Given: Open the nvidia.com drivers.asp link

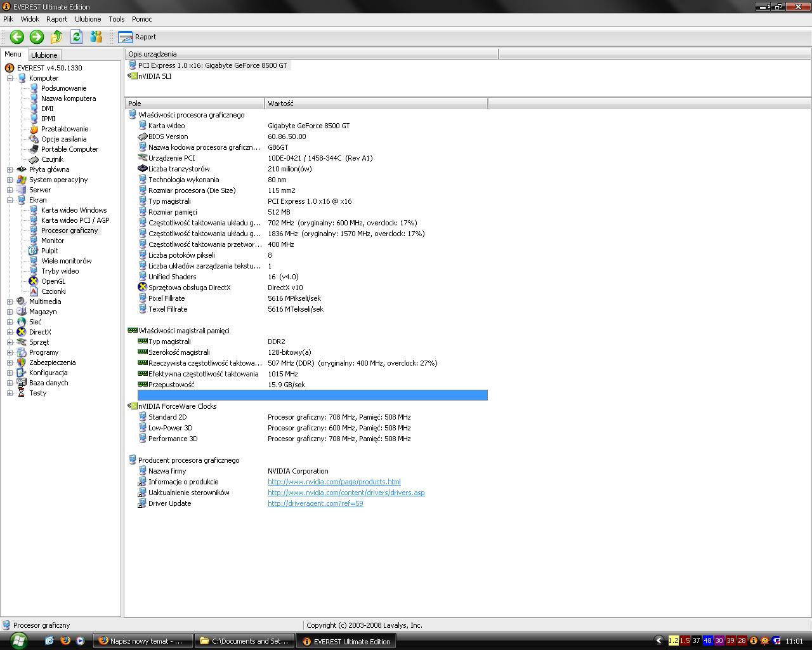Looking at the screenshot, I should [346, 493].
